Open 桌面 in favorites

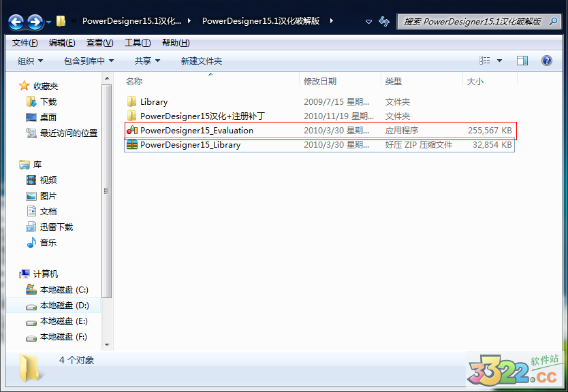(x=48, y=117)
